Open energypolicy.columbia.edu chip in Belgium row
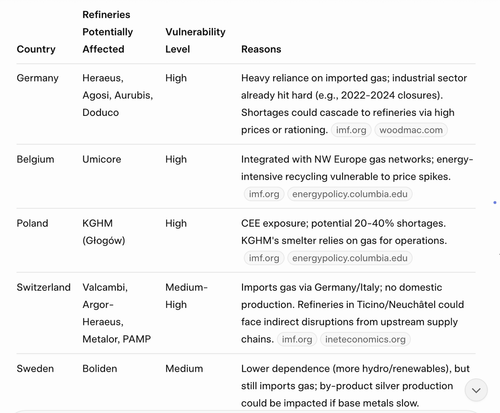 pos(350,194)
